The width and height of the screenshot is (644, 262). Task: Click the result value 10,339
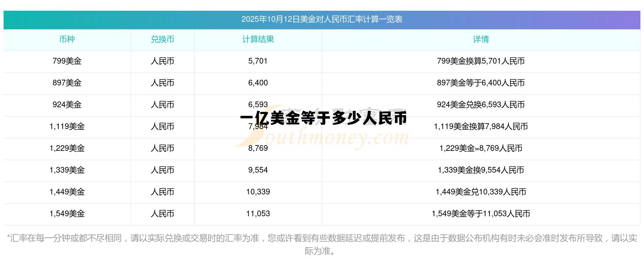pyautogui.click(x=258, y=192)
